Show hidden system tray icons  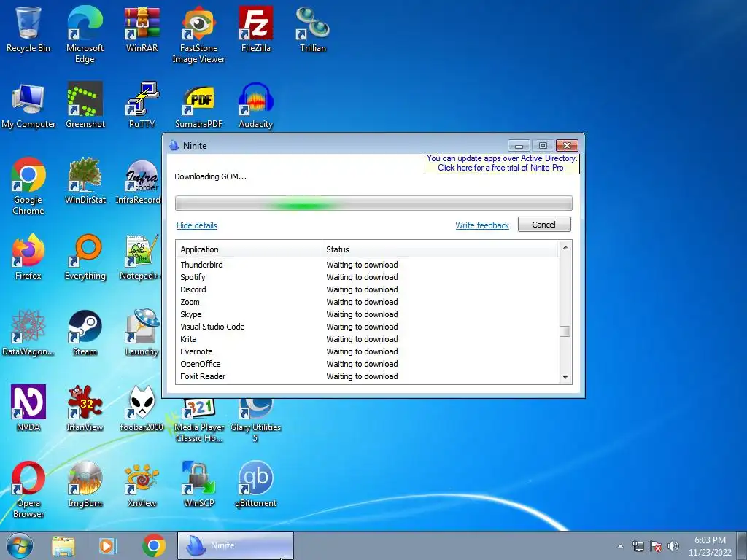[x=620, y=546]
